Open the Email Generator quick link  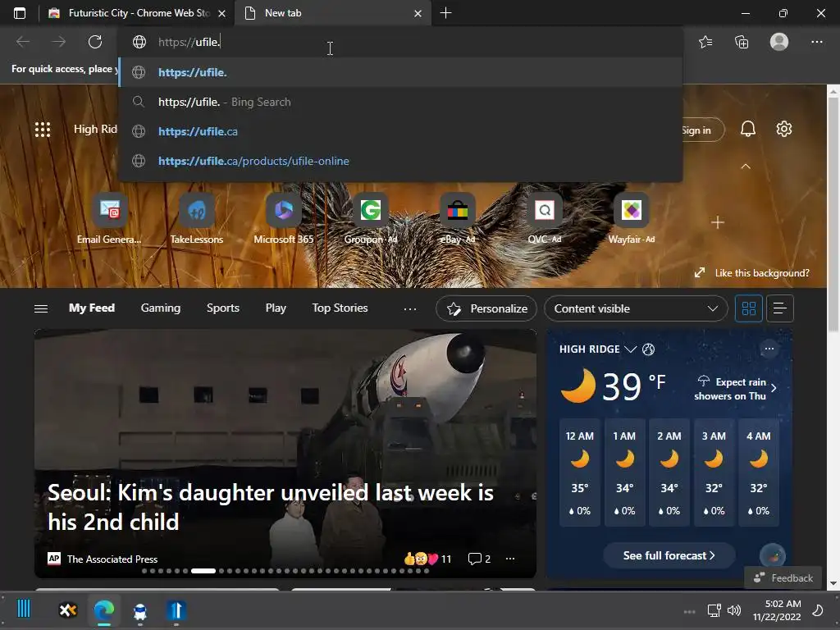pos(109,220)
